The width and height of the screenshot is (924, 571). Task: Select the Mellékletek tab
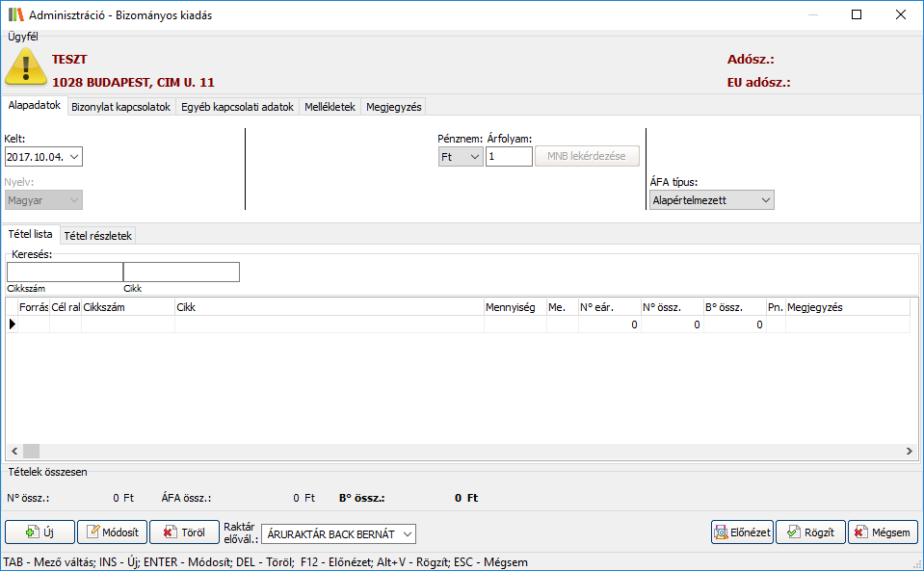coord(330,107)
